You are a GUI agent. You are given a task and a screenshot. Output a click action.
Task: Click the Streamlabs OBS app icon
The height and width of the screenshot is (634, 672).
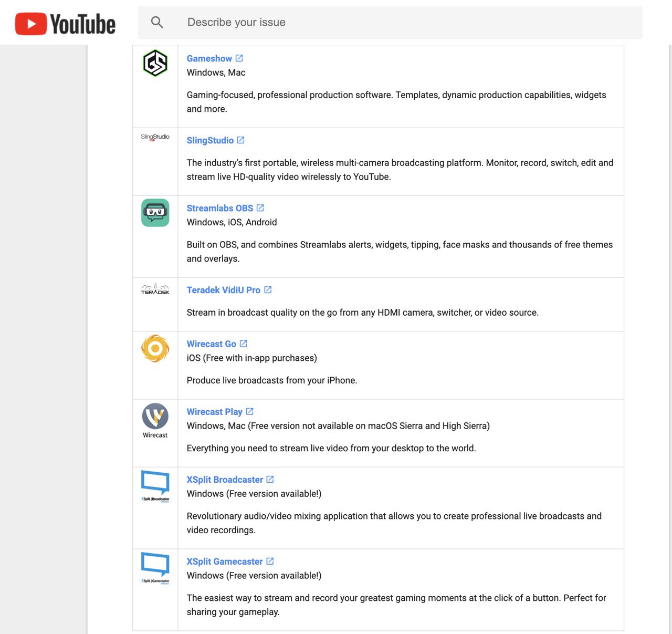click(155, 212)
